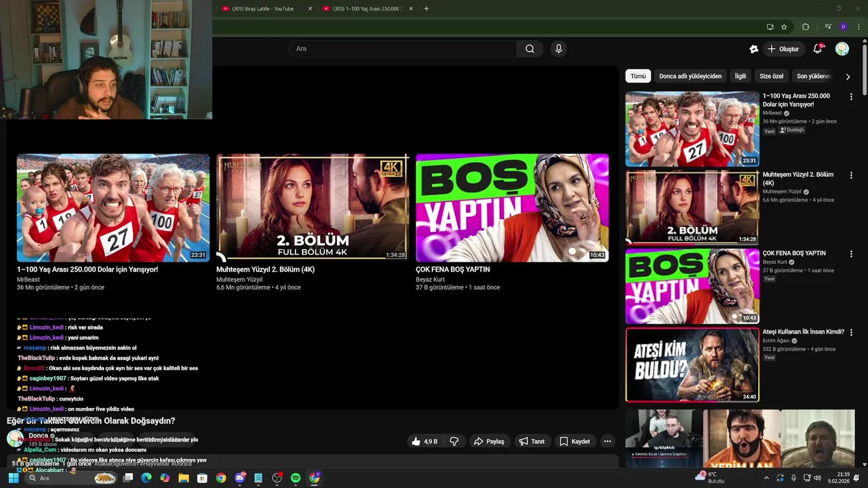The image size is (868, 488).
Task: Open Chrome extensions puzzle icon
Action: tap(806, 27)
